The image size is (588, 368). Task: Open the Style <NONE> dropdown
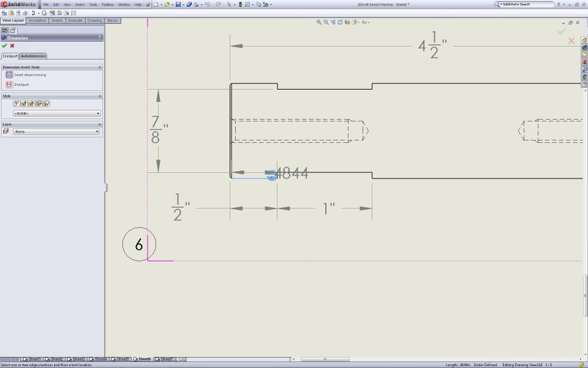[x=57, y=113]
